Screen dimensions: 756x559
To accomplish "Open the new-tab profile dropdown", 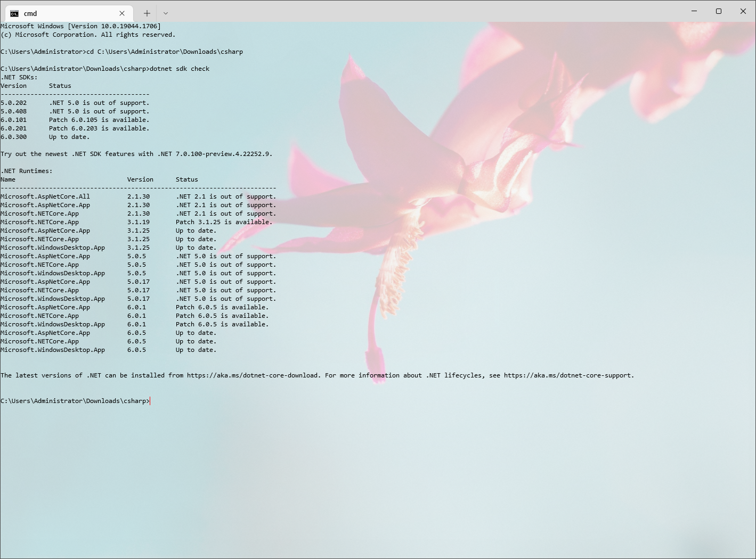I will (x=166, y=13).
